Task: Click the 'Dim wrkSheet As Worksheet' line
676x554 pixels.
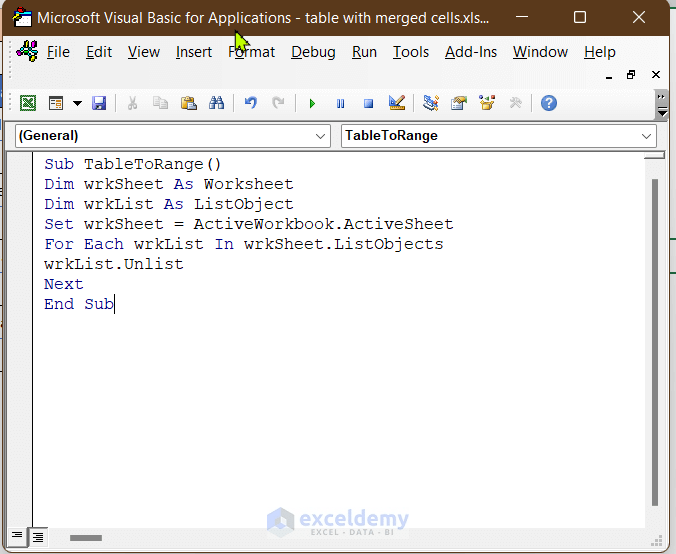Action: pyautogui.click(x=169, y=184)
